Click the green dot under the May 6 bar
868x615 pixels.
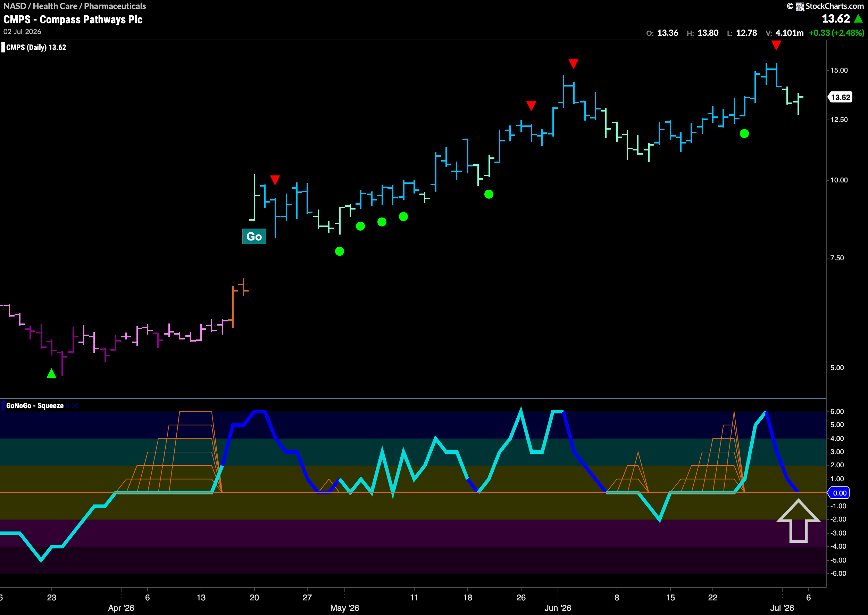click(x=382, y=222)
